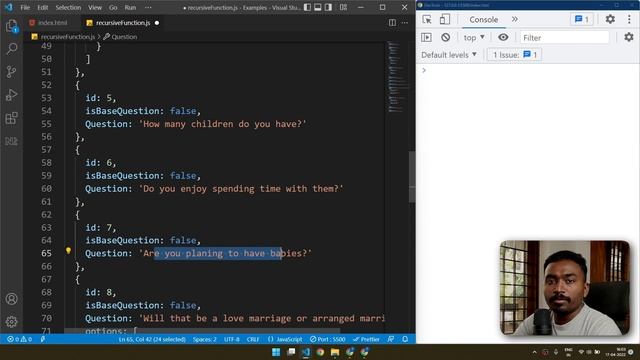This screenshot has width=640, height=360.
Task: Toggle Panel layout button in title bar
Action: tap(318, 7)
